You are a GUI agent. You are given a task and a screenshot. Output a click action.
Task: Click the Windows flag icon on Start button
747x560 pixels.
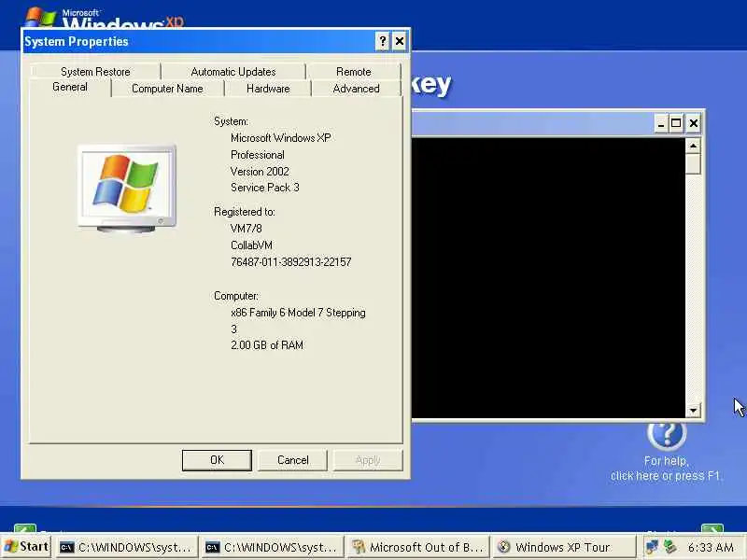10,547
